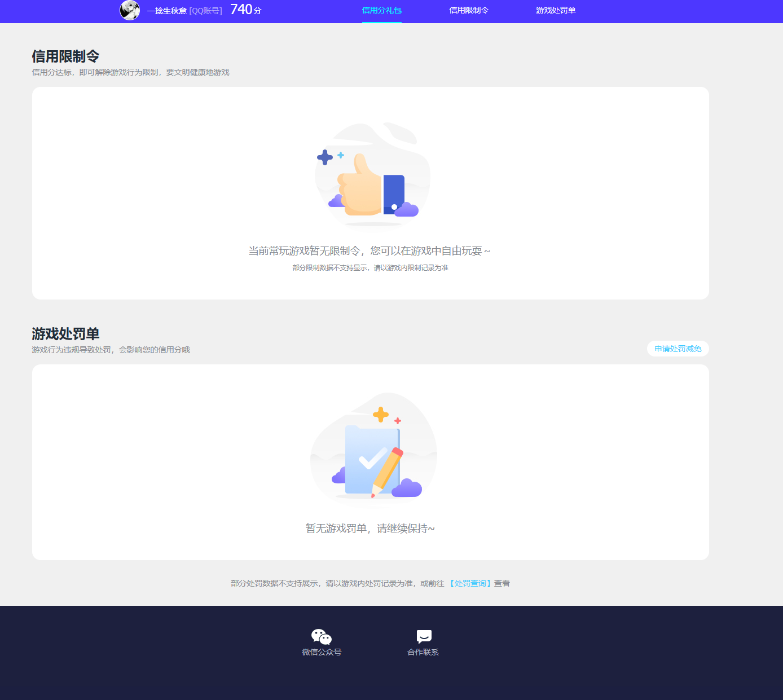Viewport: 783px width, 700px height.
Task: Click the text 暂无游戏罚单，请继续保持~
Action: click(x=370, y=529)
